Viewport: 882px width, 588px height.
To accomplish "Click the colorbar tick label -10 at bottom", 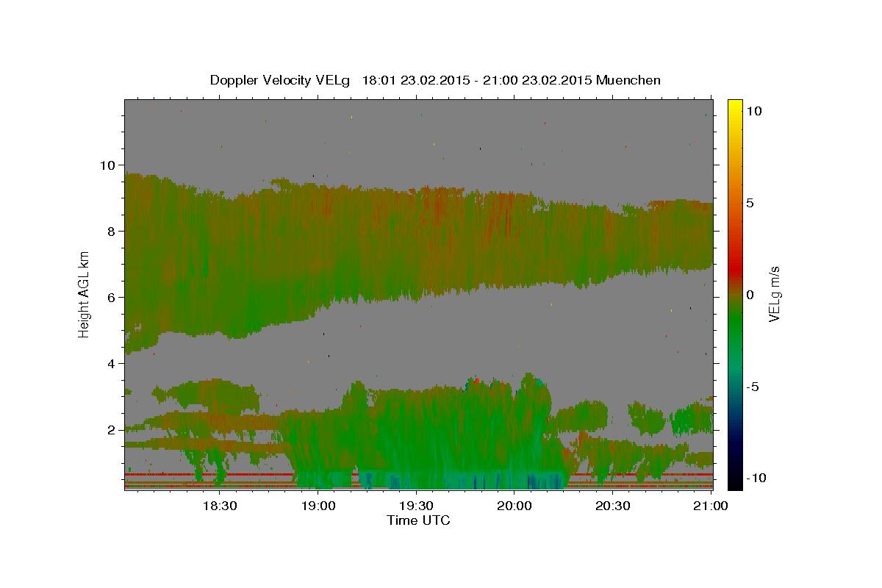I will [756, 478].
